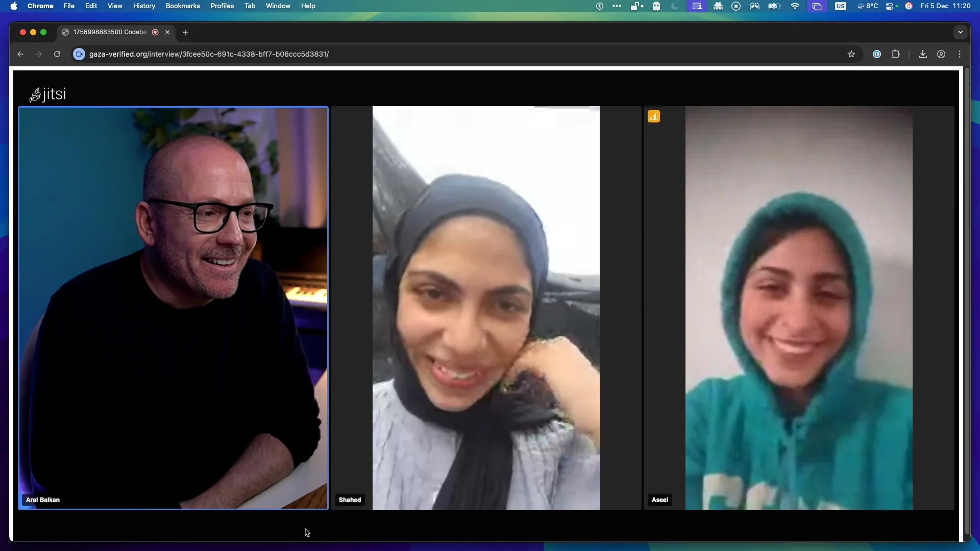980x551 pixels.
Task: Go back using the arrow button
Action: point(20,54)
